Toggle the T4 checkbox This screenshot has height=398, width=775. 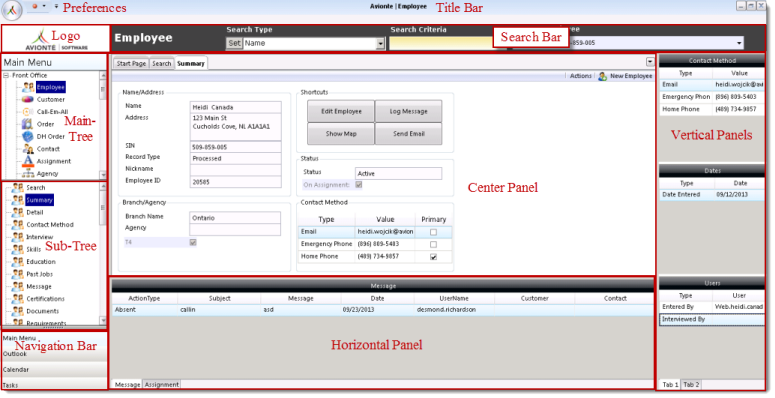(x=193, y=242)
